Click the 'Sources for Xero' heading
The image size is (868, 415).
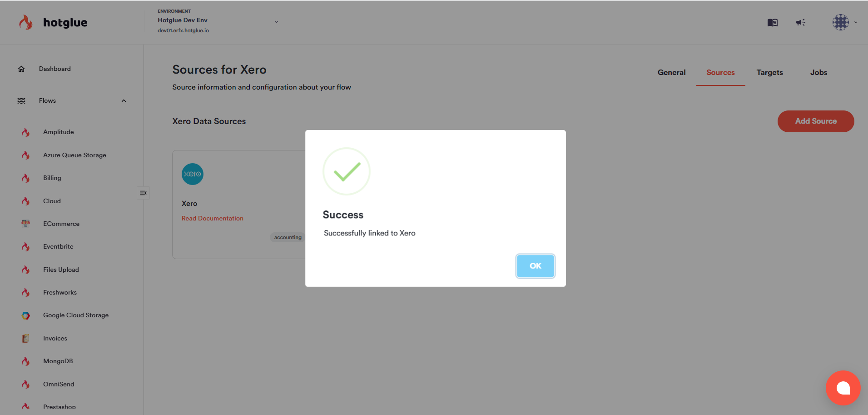tap(219, 70)
